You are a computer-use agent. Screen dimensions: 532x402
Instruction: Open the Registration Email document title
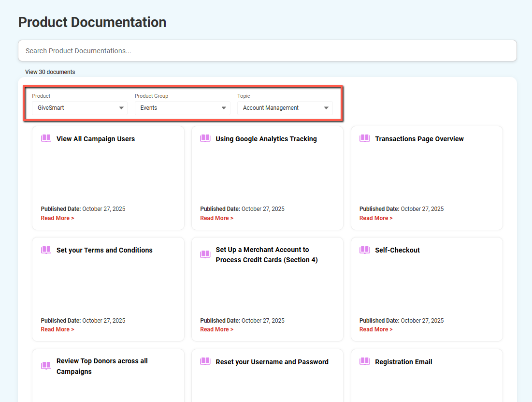403,362
